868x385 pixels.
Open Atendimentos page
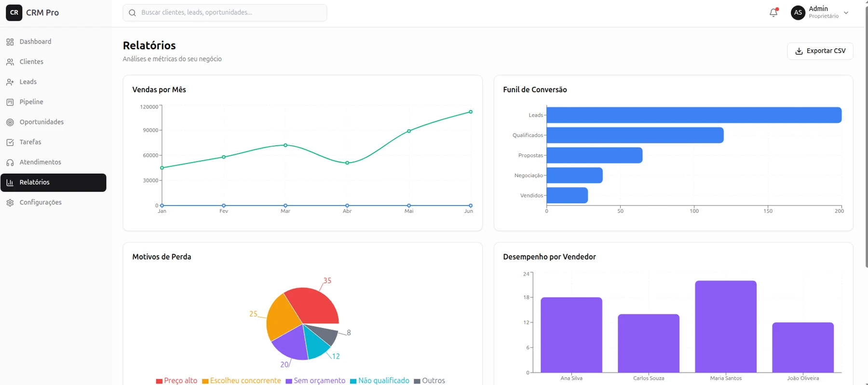tap(54, 163)
